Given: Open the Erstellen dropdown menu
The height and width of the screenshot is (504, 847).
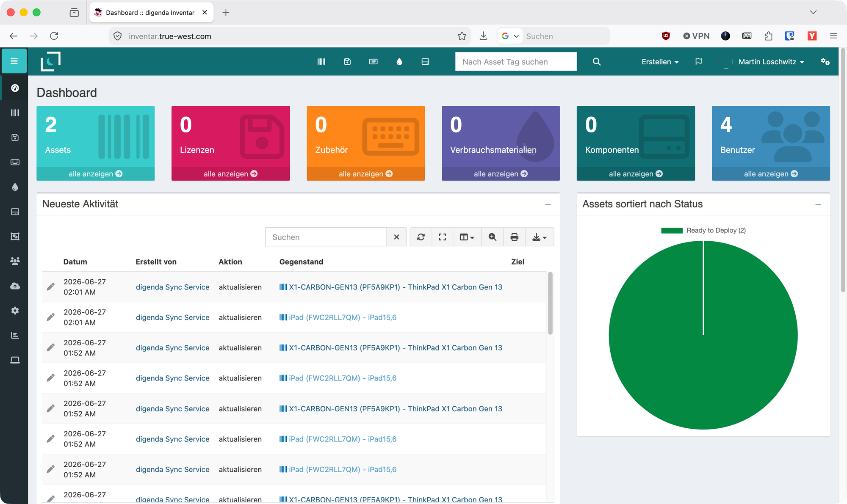Looking at the screenshot, I should [660, 62].
